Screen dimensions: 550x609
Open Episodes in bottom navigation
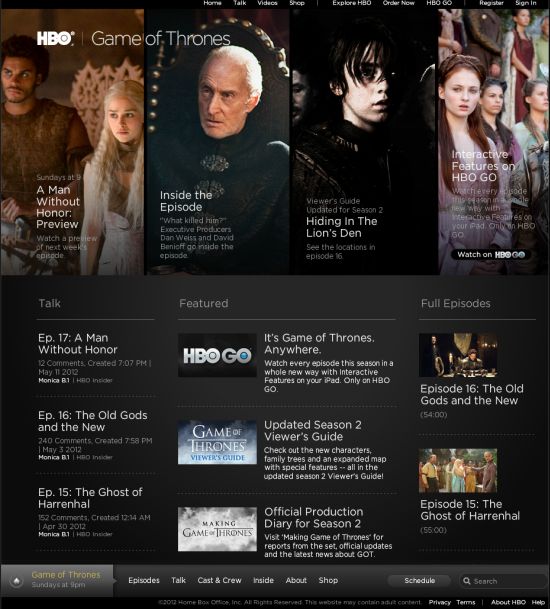click(144, 580)
